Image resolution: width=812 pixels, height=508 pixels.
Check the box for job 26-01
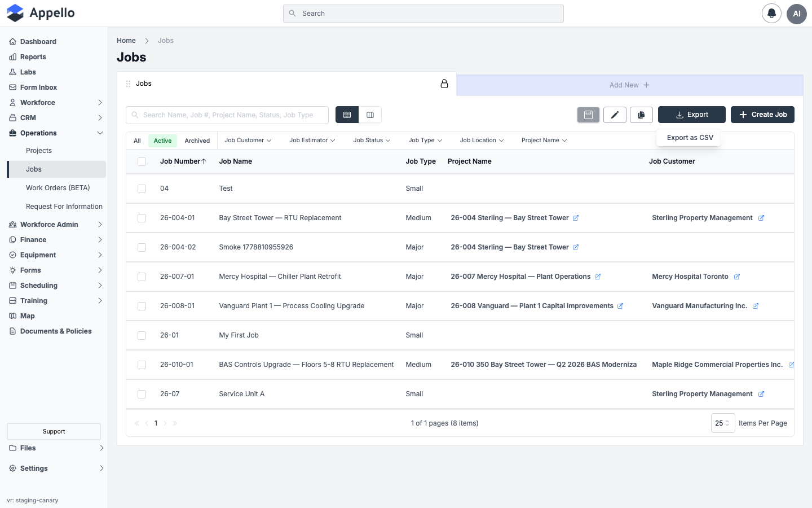point(142,335)
